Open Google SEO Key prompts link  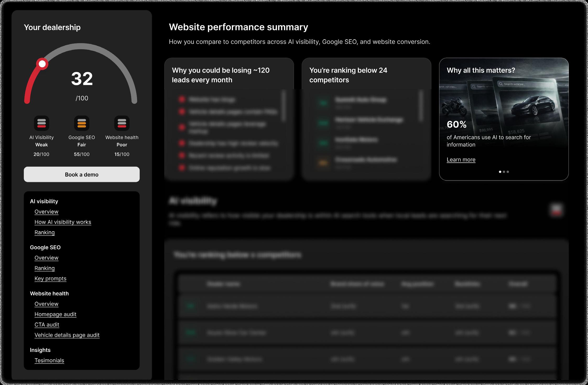click(50, 279)
